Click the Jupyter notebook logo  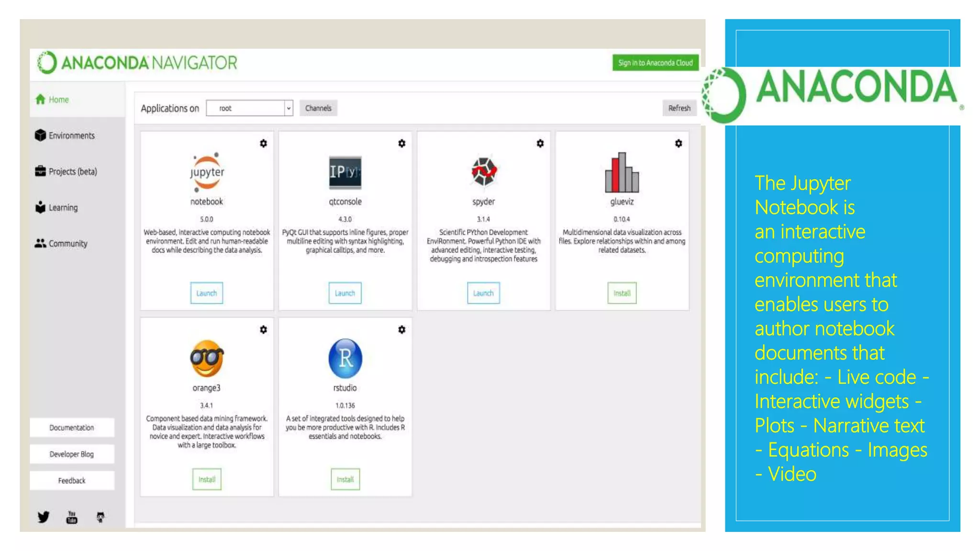[x=207, y=172]
